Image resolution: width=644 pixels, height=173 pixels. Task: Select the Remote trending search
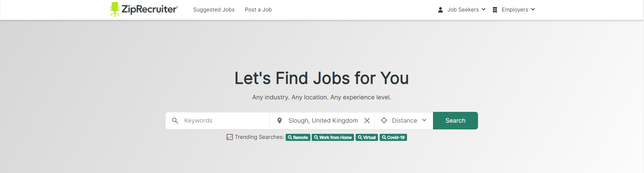[298, 138]
